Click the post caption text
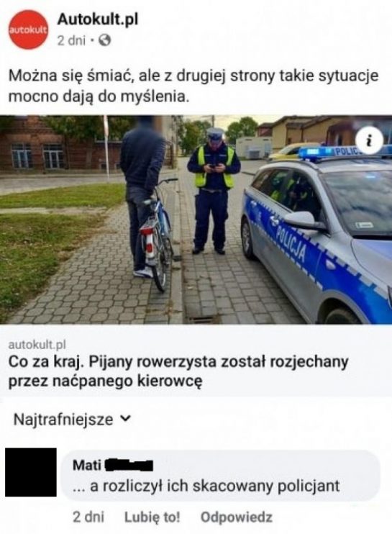The image size is (392, 534). pos(193,86)
